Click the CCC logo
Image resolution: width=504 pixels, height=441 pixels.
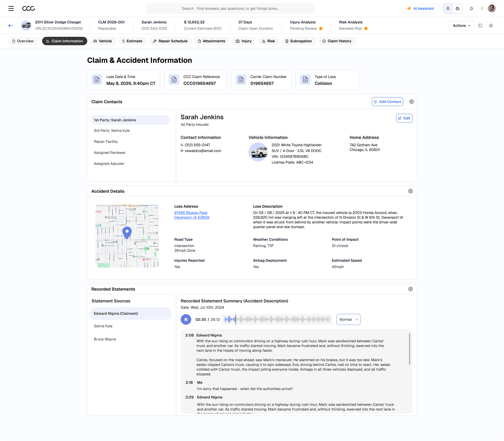point(29,9)
